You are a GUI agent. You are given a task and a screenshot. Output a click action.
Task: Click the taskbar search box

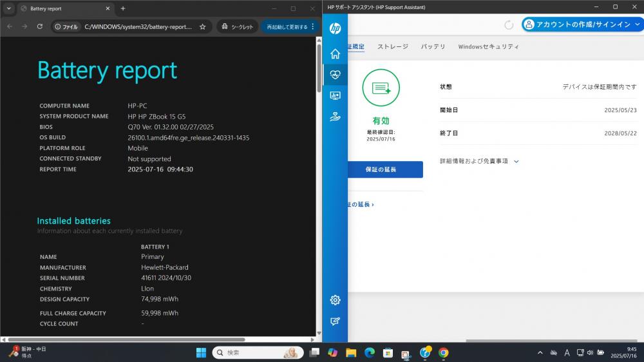click(x=258, y=352)
